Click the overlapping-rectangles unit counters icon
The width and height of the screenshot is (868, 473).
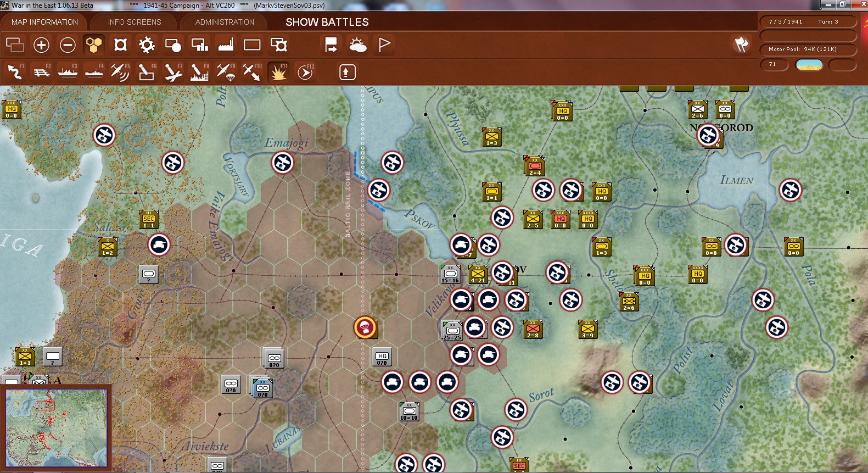tap(15, 44)
